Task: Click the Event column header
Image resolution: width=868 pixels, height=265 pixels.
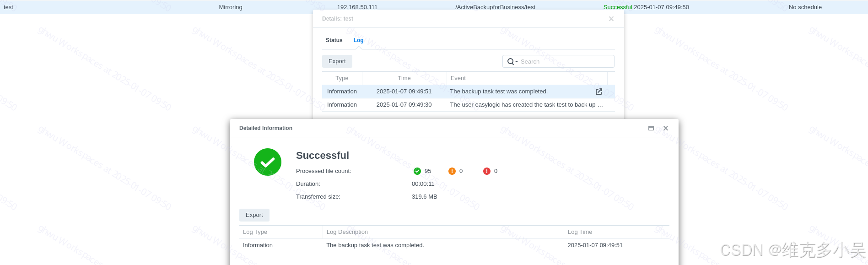Action: point(527,78)
